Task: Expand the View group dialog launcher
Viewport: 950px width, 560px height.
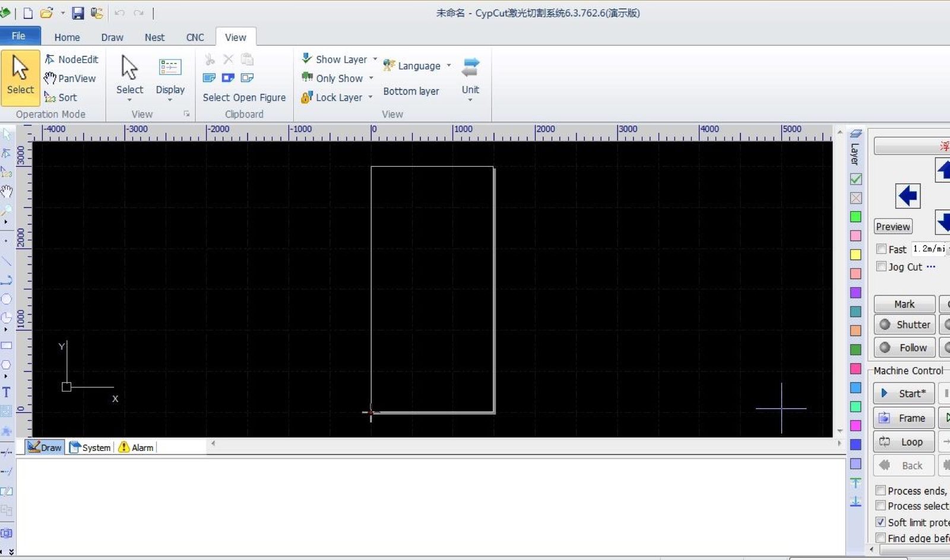Action: point(186,114)
